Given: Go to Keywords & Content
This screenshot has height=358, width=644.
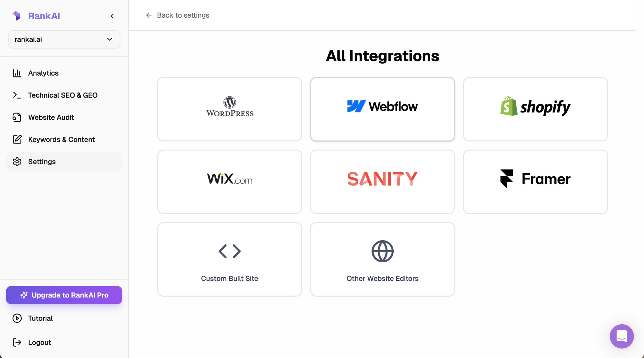Looking at the screenshot, I should pyautogui.click(x=61, y=139).
